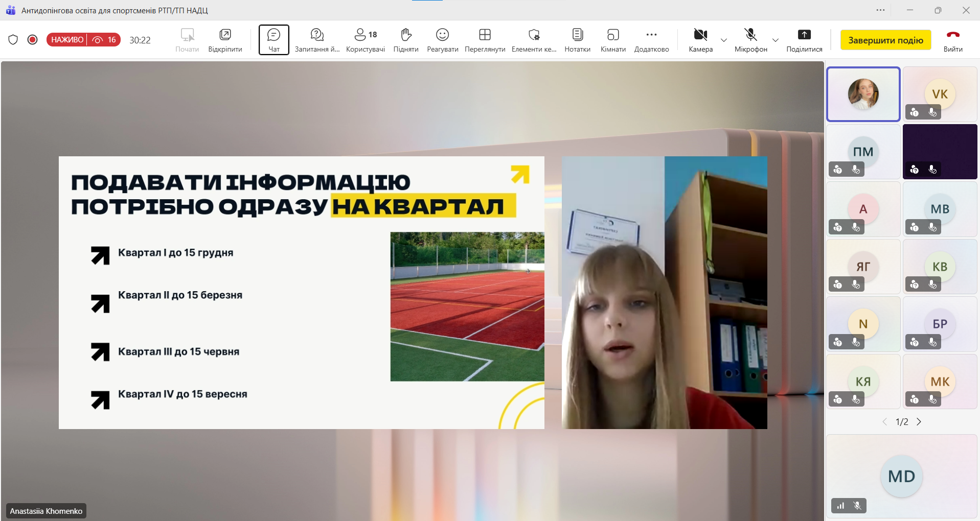Show the Користувачі participants list

[365, 40]
